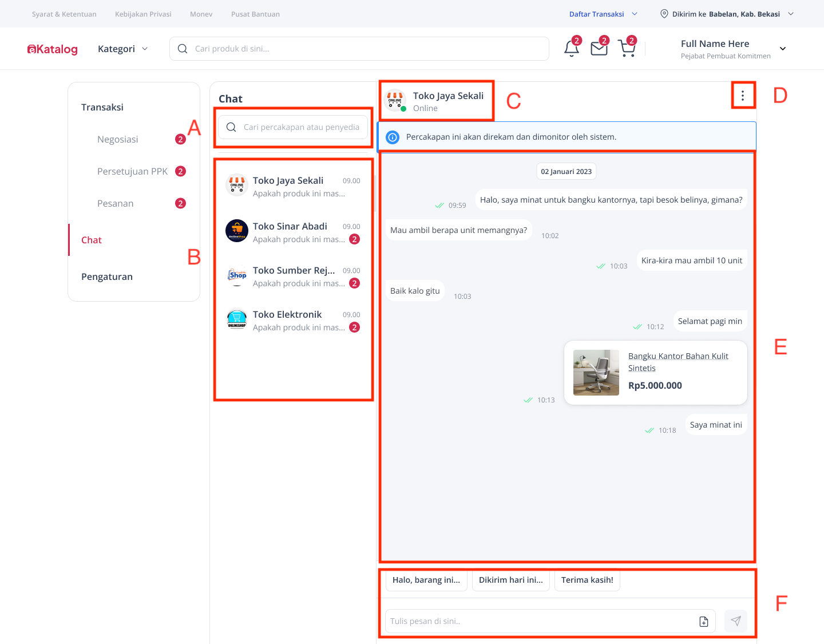This screenshot has width=824, height=644.
Task: Click the Toko Jaya Sekali store avatar
Action: click(394, 100)
